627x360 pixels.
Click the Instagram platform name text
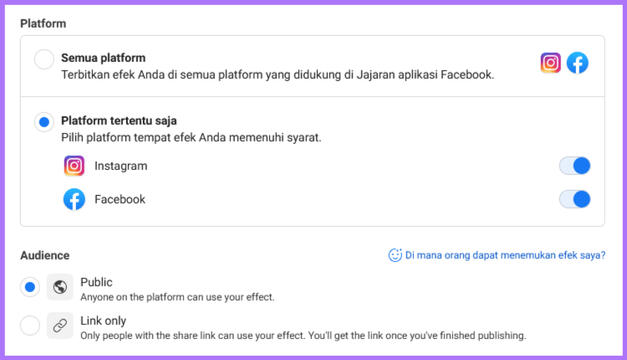pos(121,166)
